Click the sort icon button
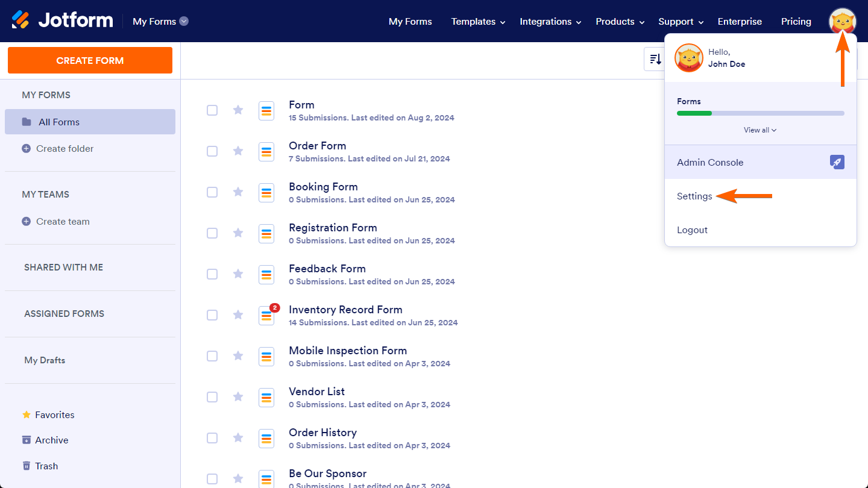 (655, 59)
